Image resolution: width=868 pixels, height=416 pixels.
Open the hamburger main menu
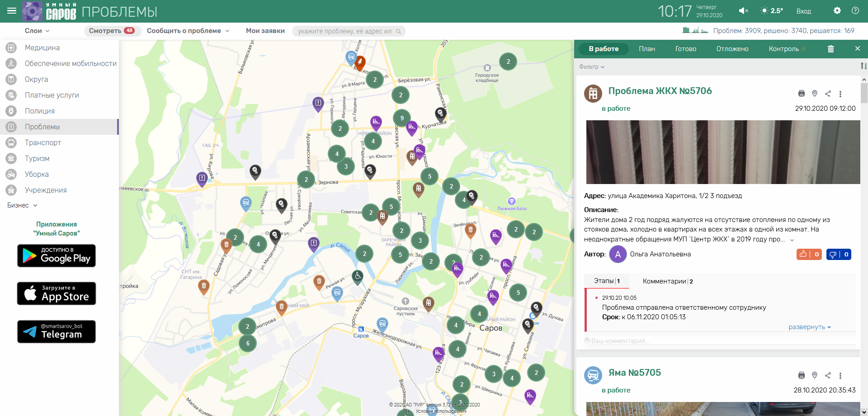click(x=12, y=11)
